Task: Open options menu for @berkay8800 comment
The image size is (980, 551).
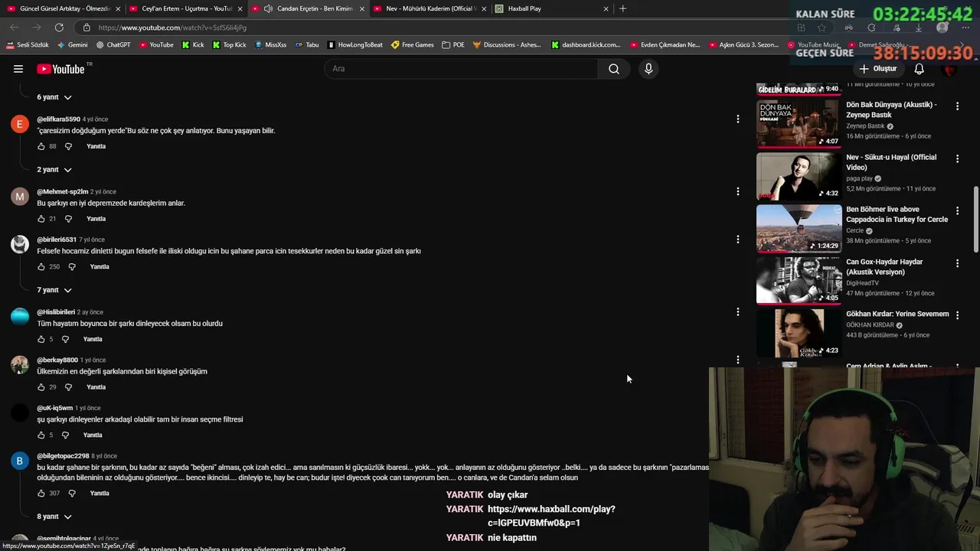Action: [737, 360]
